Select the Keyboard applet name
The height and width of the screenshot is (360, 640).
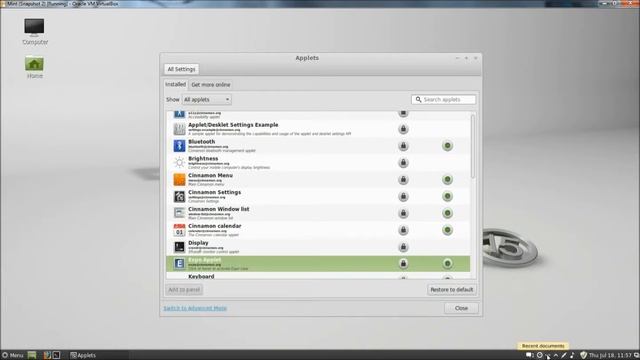pyautogui.click(x=201, y=276)
